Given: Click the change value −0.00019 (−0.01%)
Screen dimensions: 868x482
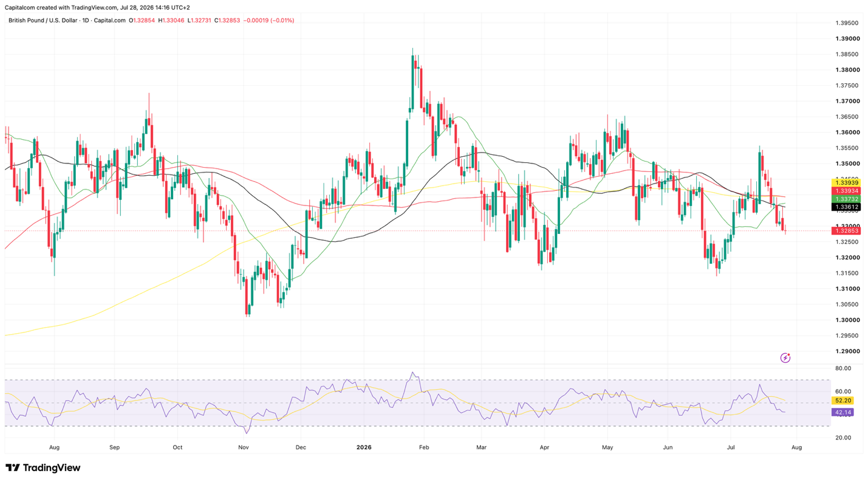Looking at the screenshot, I should click(x=268, y=20).
